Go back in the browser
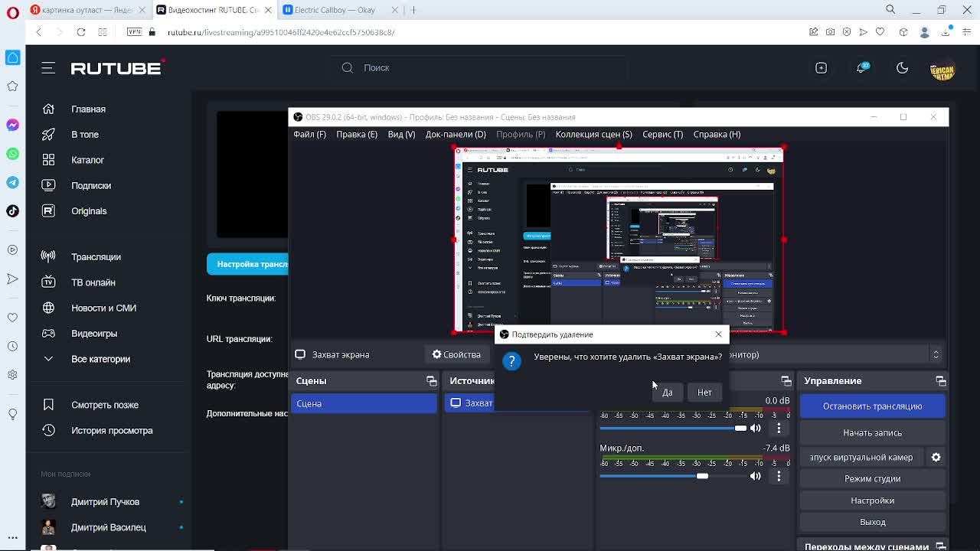Viewport: 980px width, 551px height. coord(39,32)
